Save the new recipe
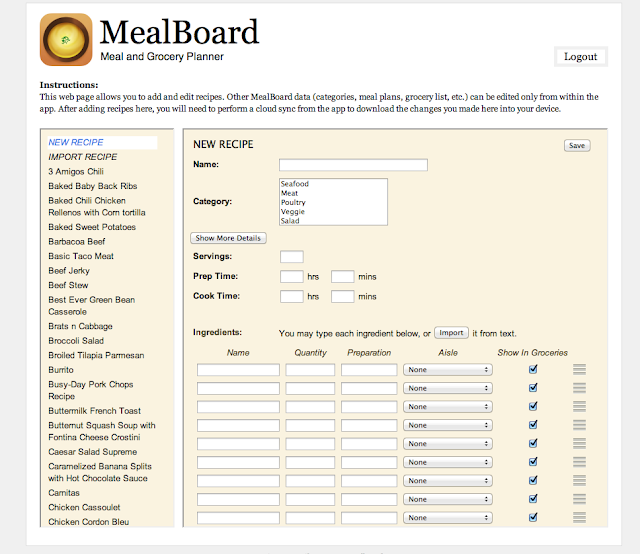This screenshot has height=554, width=640. [577, 145]
